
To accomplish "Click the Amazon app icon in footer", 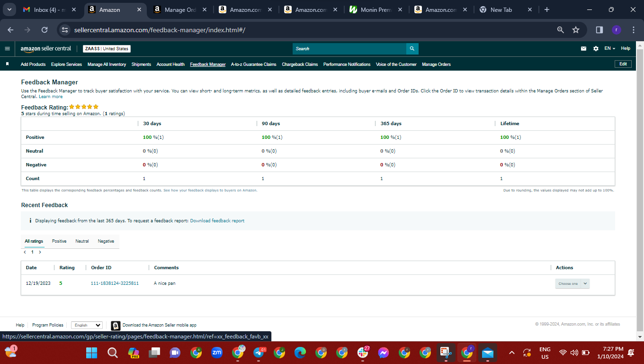I will (x=116, y=326).
